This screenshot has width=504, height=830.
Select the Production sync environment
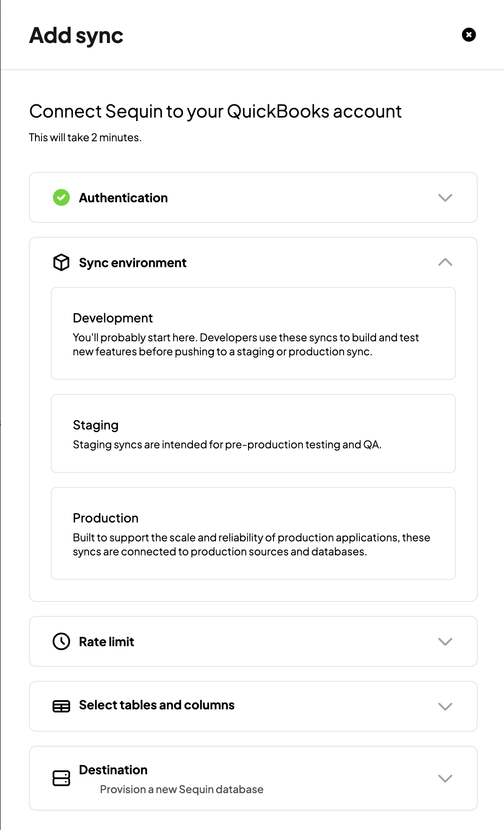tap(253, 533)
